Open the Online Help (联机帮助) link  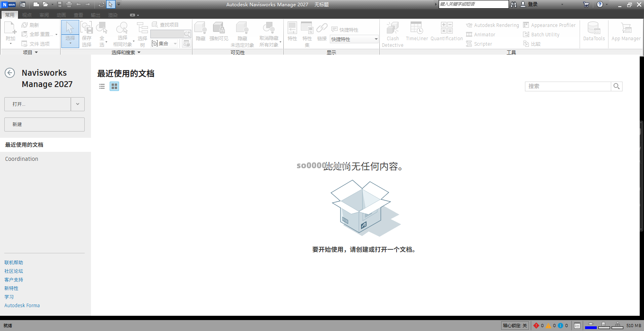[14, 263]
